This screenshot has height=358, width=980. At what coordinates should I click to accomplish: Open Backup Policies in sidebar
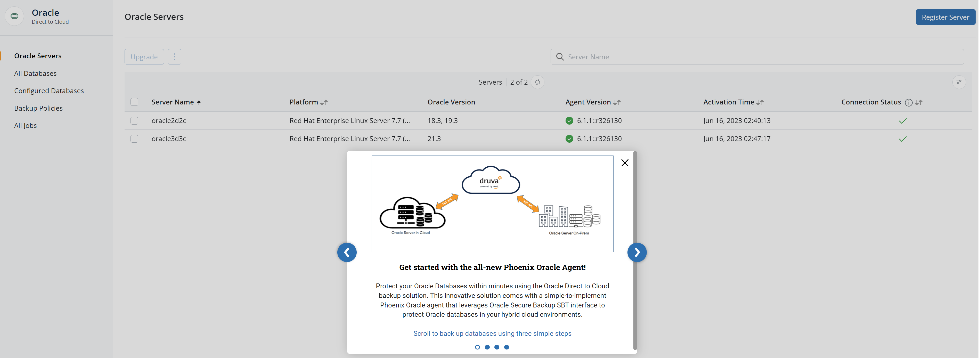pyautogui.click(x=38, y=108)
